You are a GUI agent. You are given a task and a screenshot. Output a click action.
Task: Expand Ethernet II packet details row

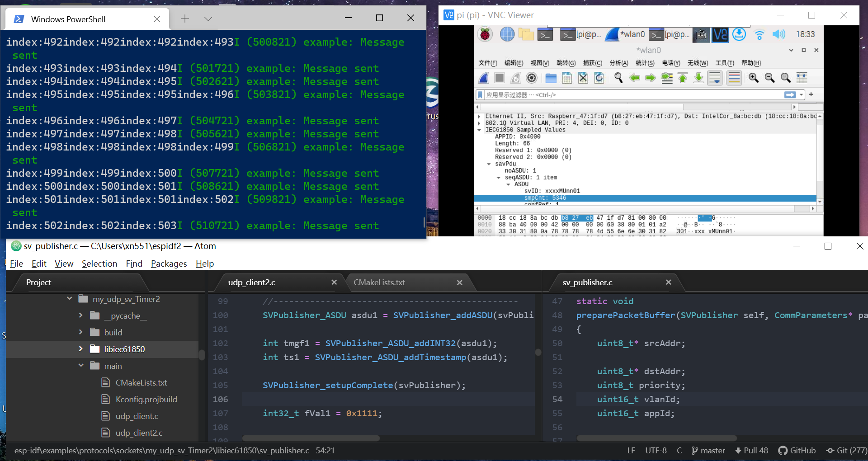pos(479,116)
